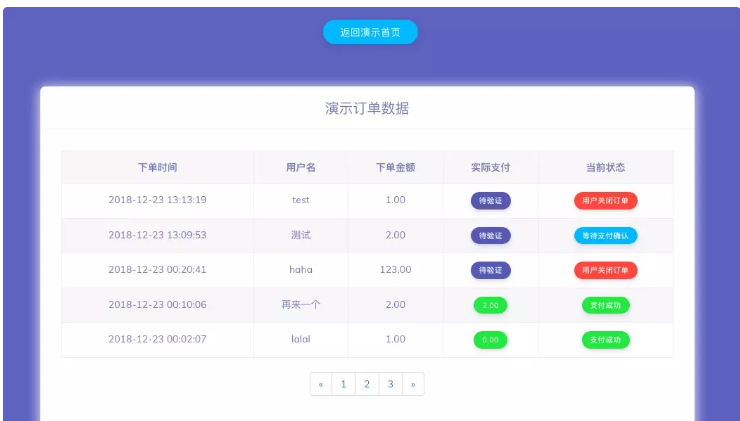Viewport: 740px width, 421px height.
Task: Click the blue 等待支付确认 status badge
Action: (x=605, y=235)
